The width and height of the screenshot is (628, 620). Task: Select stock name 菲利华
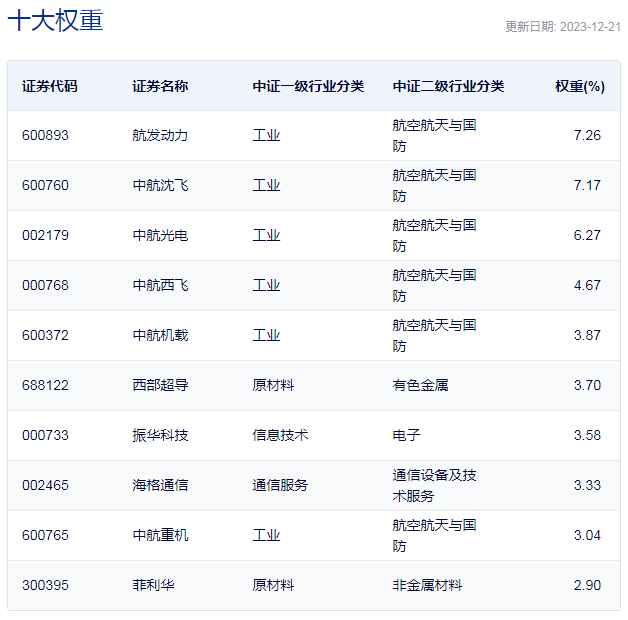point(153,586)
